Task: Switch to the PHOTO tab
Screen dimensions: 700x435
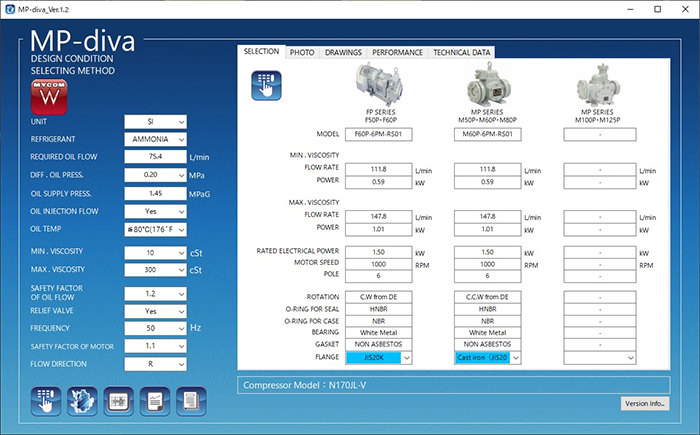Action: (x=302, y=53)
